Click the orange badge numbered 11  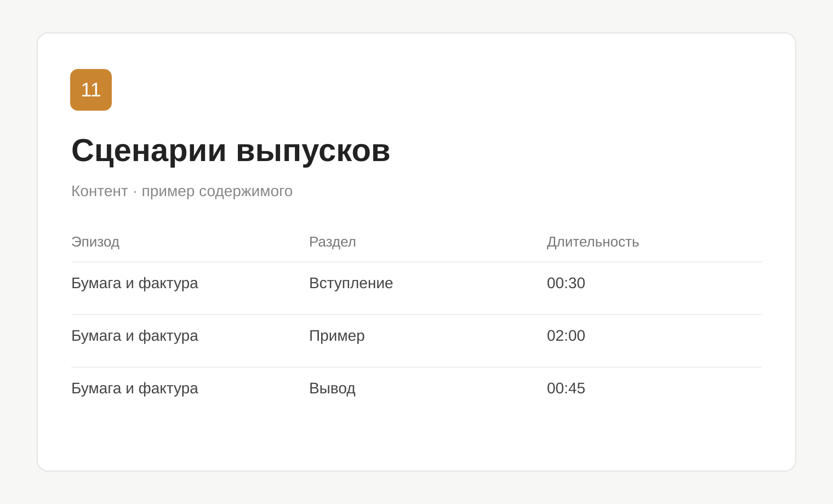click(91, 90)
